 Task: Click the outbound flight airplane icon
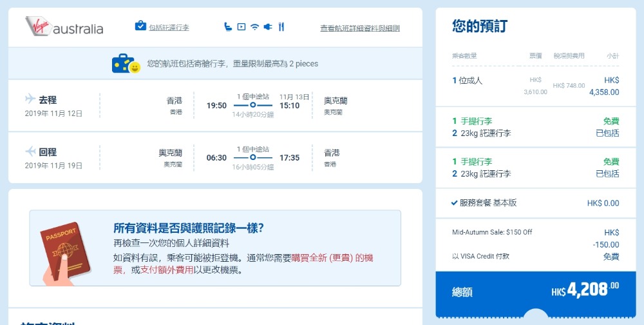click(30, 99)
